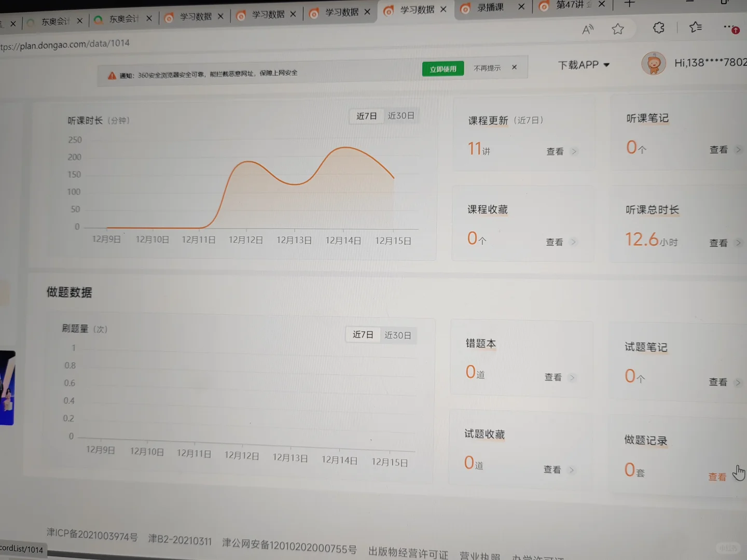
Task: Select 近30日 for the 刷题量 chart
Action: pos(397,335)
